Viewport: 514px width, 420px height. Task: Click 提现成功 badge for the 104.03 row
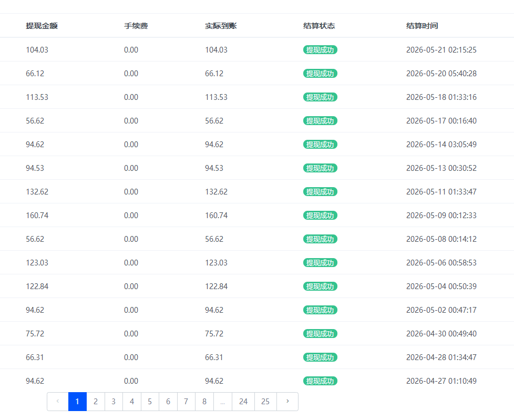tap(320, 50)
